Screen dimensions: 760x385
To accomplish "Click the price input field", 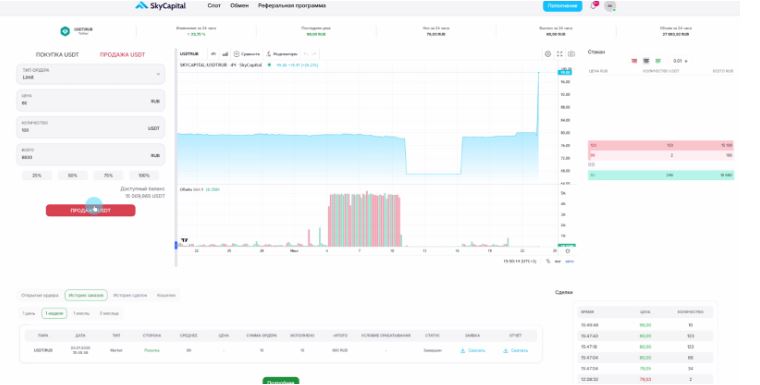I will 91,100.
